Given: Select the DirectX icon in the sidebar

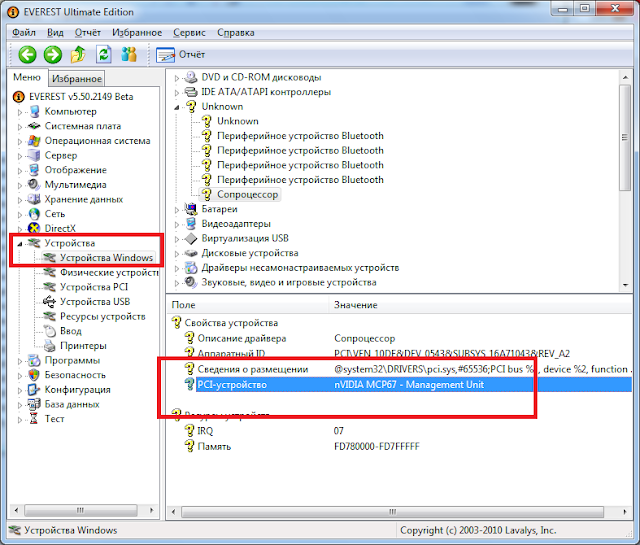Looking at the screenshot, I should (33, 228).
